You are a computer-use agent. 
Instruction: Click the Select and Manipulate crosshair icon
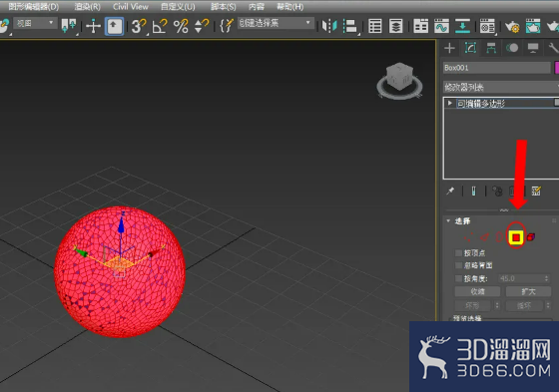(93, 26)
